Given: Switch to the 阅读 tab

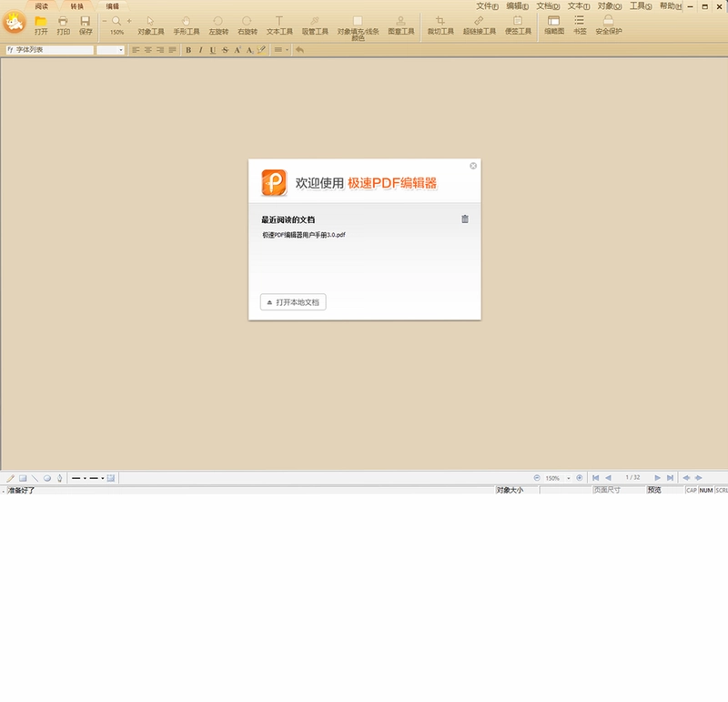Looking at the screenshot, I should pyautogui.click(x=41, y=6).
